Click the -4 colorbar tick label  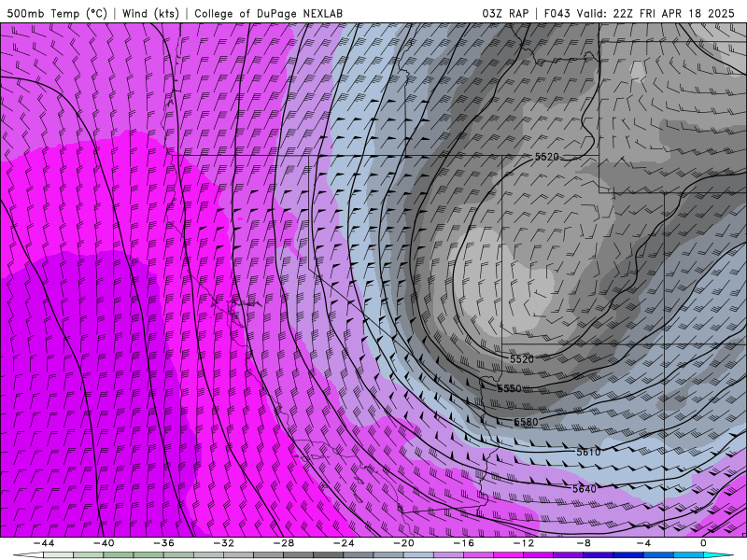click(643, 543)
